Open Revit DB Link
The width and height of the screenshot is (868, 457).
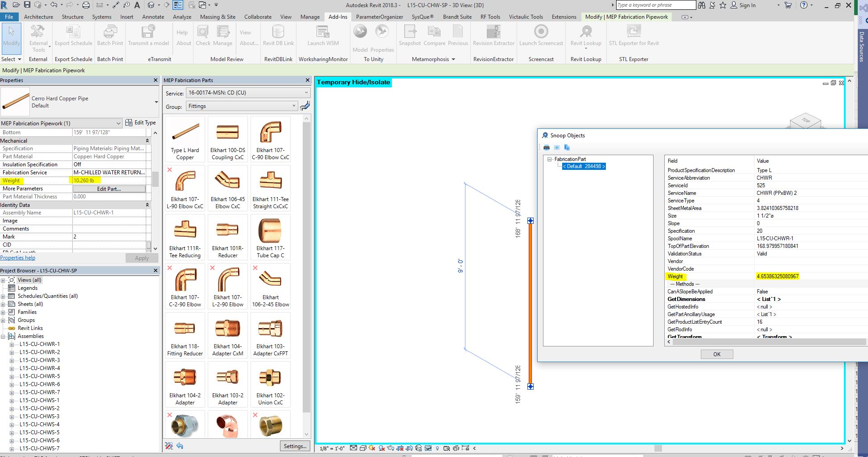point(277,36)
